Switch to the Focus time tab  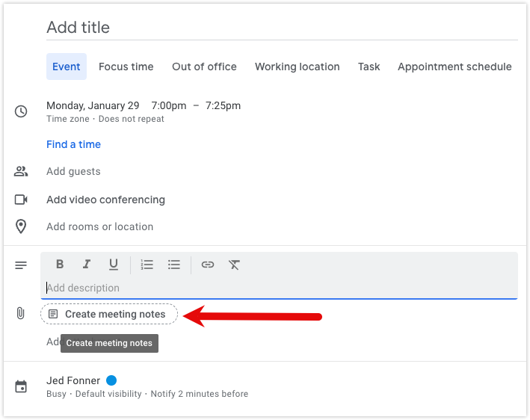[126, 67]
